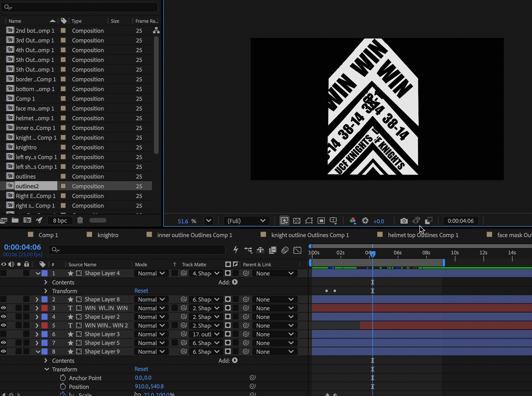Open the Graph Editor icon

tap(297, 250)
